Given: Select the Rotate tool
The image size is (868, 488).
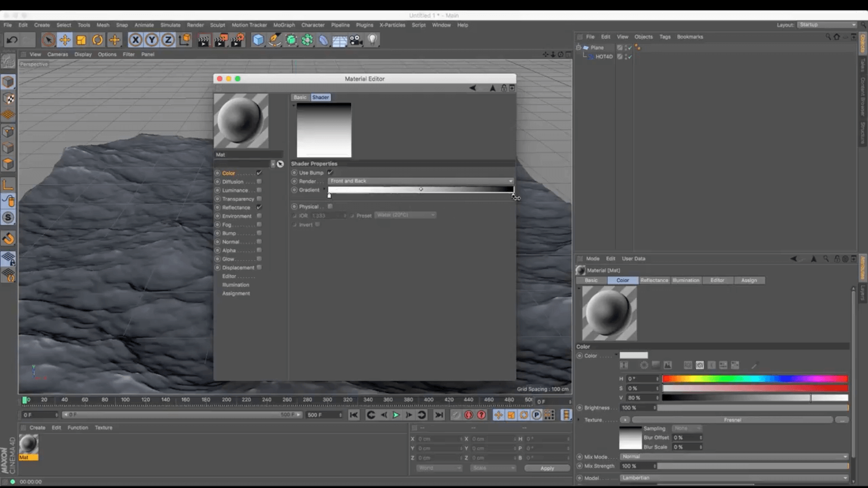Looking at the screenshot, I should click(98, 40).
